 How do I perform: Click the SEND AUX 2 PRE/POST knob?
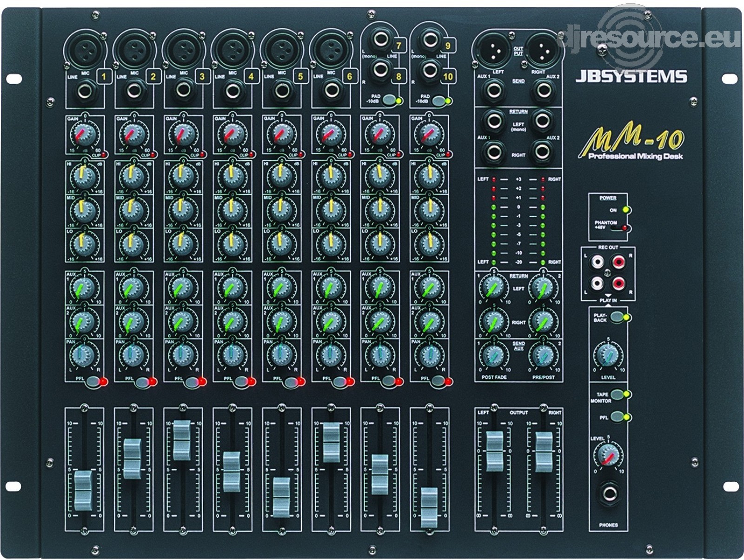(543, 356)
